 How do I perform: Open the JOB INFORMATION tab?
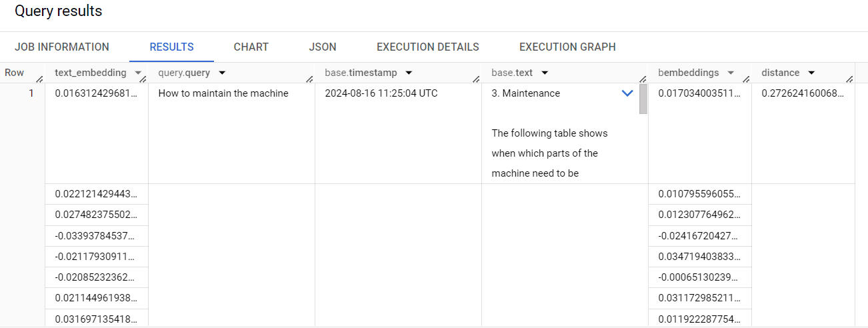pos(62,47)
